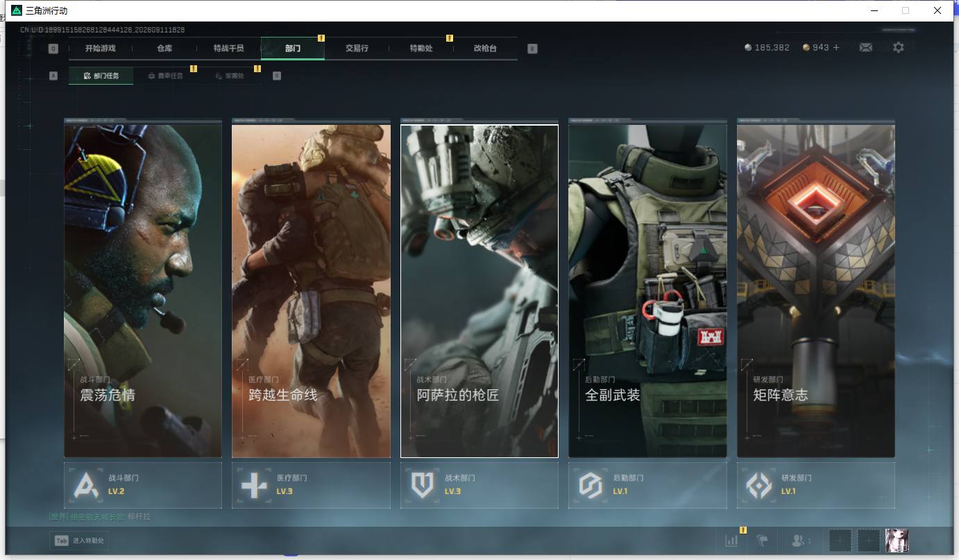Open the 阿萨拉的枪匠 mission card
This screenshot has width=959, height=560.
(479, 291)
